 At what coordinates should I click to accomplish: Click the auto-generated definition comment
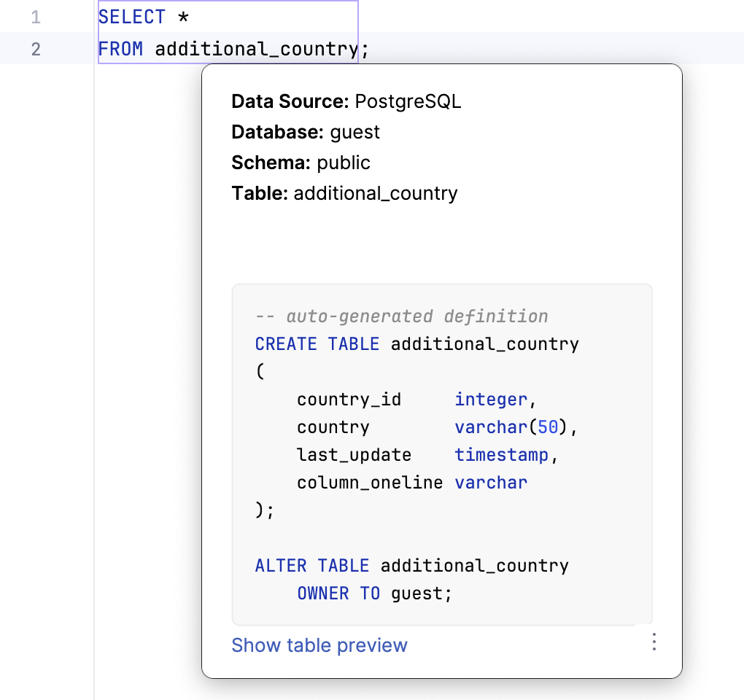click(x=400, y=316)
